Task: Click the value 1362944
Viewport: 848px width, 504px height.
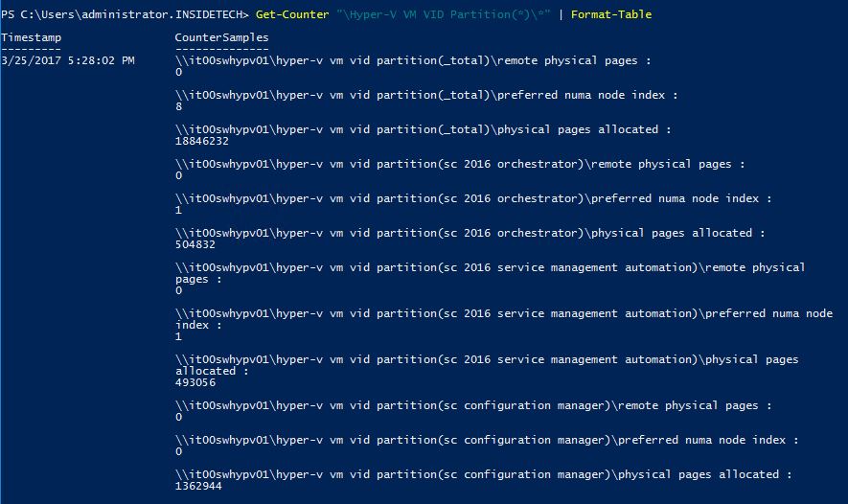Action: [x=198, y=486]
